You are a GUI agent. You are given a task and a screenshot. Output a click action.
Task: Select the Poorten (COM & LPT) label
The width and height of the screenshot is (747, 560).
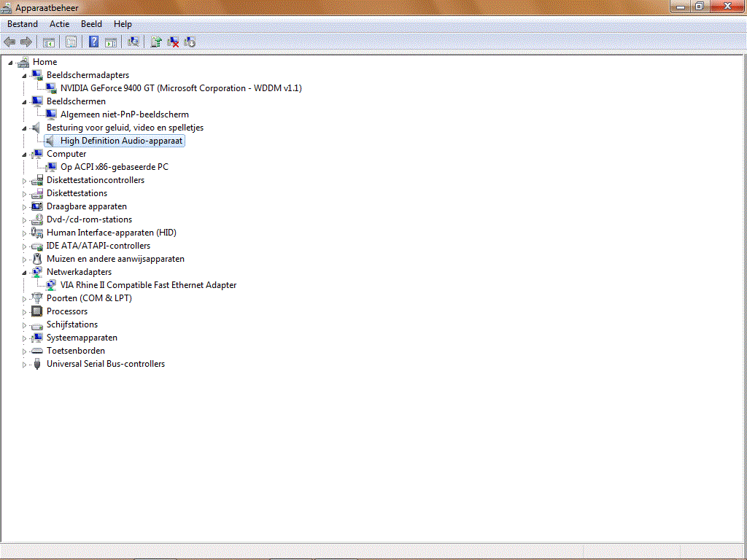tap(89, 298)
